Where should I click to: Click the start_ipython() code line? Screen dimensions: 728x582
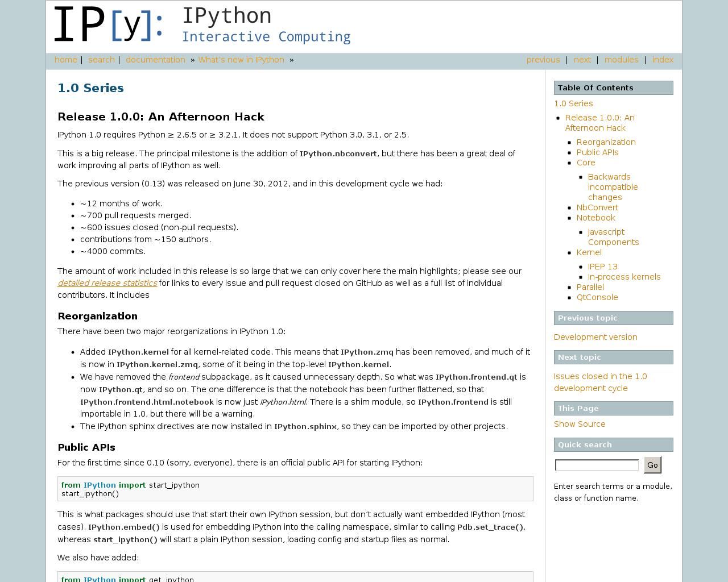(x=90, y=493)
